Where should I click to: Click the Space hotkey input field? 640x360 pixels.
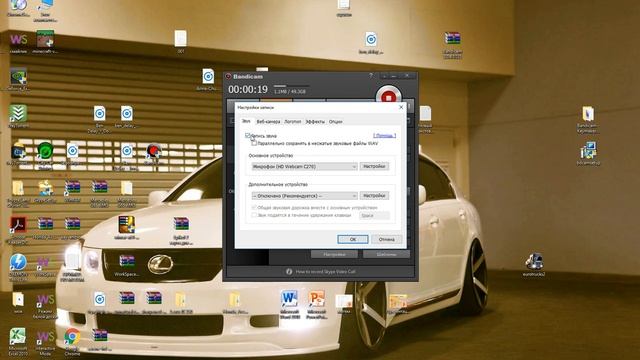coord(374,215)
